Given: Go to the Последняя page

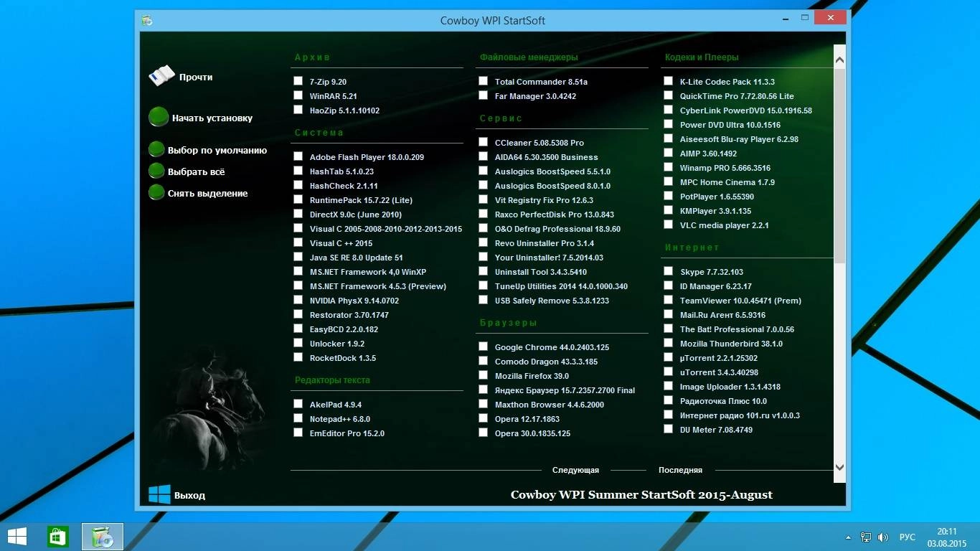Looking at the screenshot, I should (x=680, y=470).
